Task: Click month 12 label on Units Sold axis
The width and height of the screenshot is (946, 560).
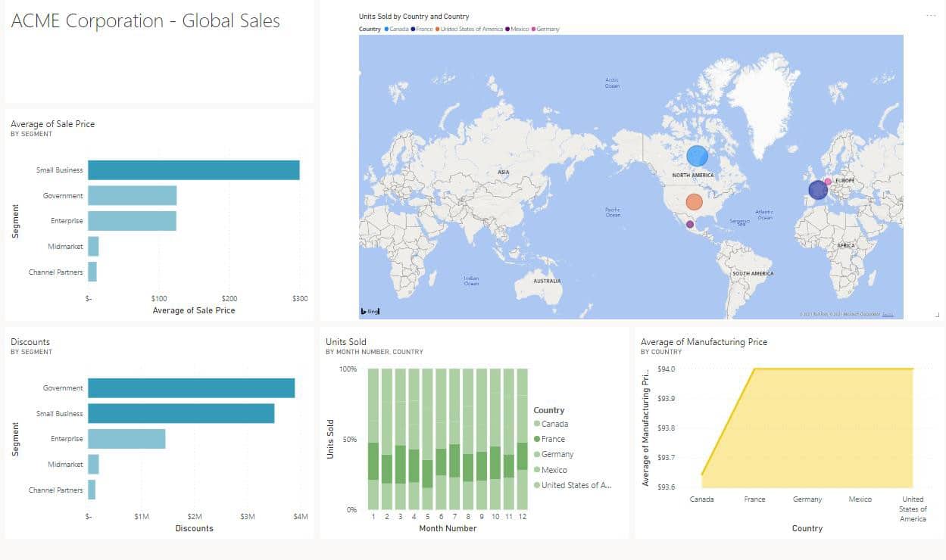Action: click(522, 516)
